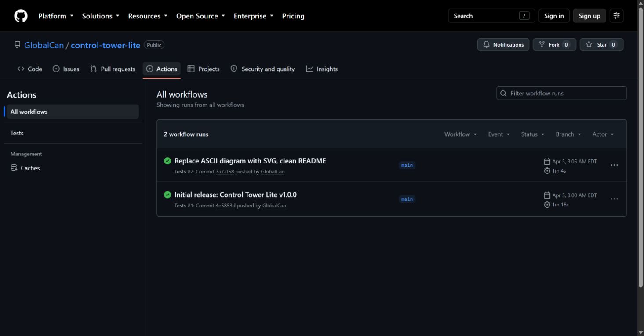Click the calendar icon beside Apr 5, 3:00 AM
Viewport: 644px width, 336px height.
point(547,195)
